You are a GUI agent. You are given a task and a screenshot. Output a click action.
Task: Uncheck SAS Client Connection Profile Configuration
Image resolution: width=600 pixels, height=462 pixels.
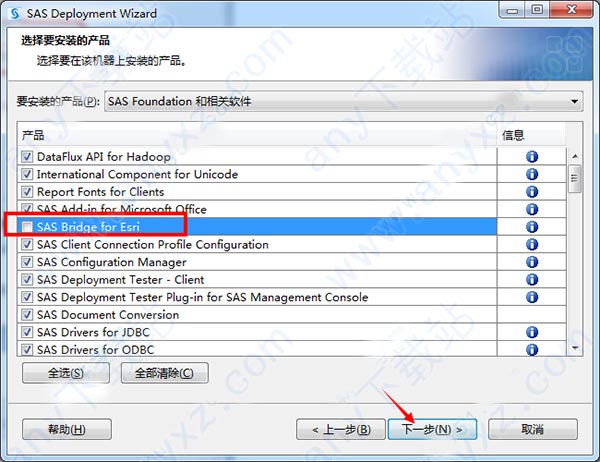[x=27, y=244]
